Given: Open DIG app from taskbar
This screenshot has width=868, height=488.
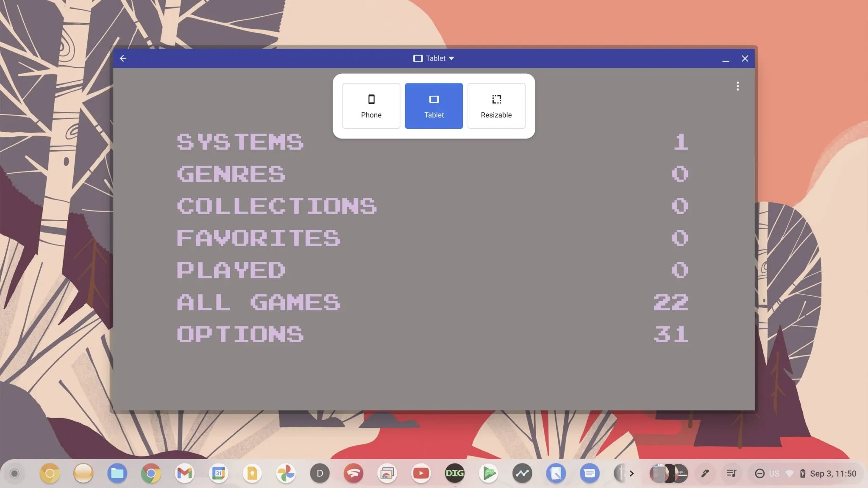Looking at the screenshot, I should pyautogui.click(x=454, y=472).
